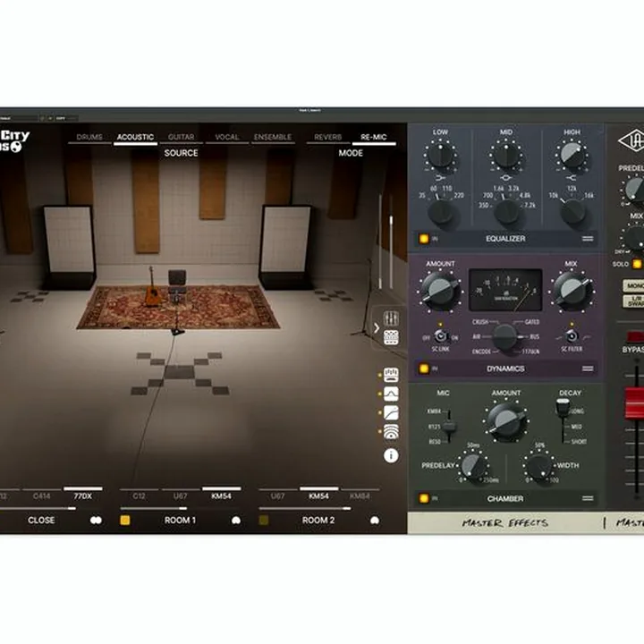Click ROOM 1 mic pattern icon

click(236, 521)
